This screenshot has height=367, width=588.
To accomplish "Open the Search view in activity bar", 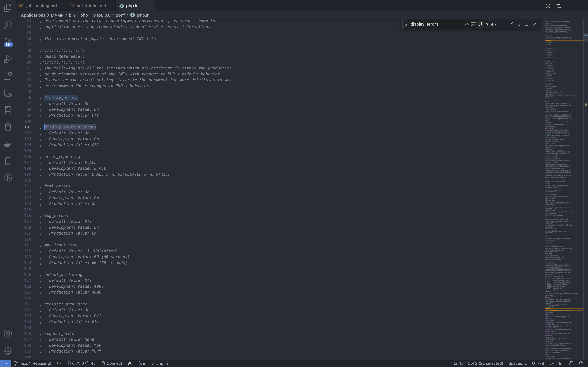I will pos(8,25).
